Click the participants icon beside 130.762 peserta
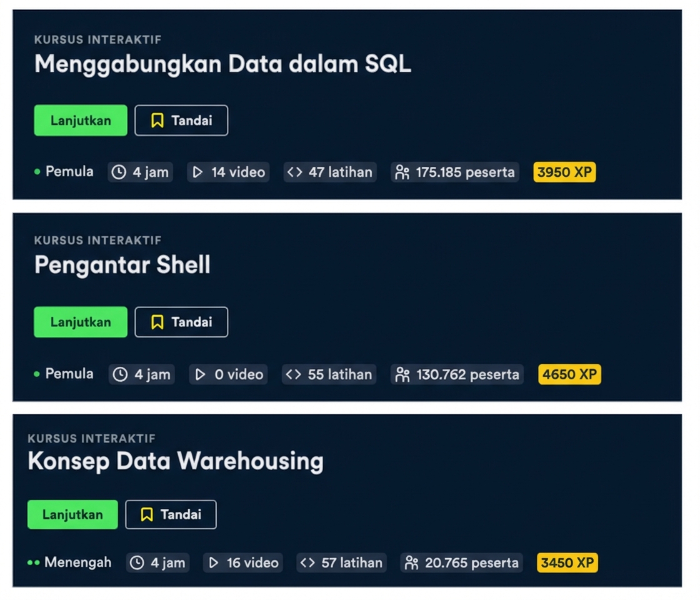Screen dimensions: 700x600 tap(402, 374)
